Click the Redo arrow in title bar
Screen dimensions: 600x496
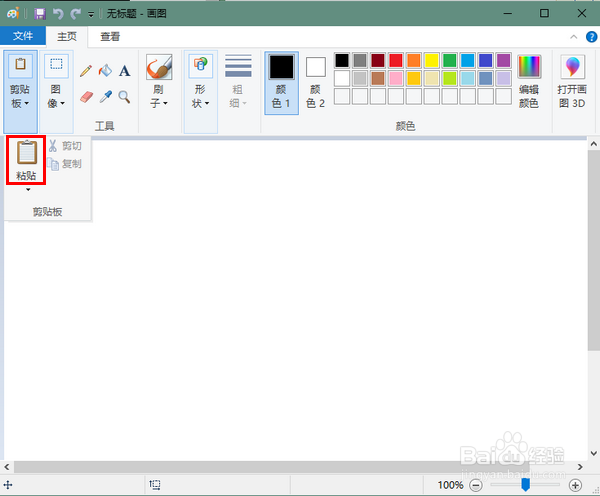click(75, 14)
